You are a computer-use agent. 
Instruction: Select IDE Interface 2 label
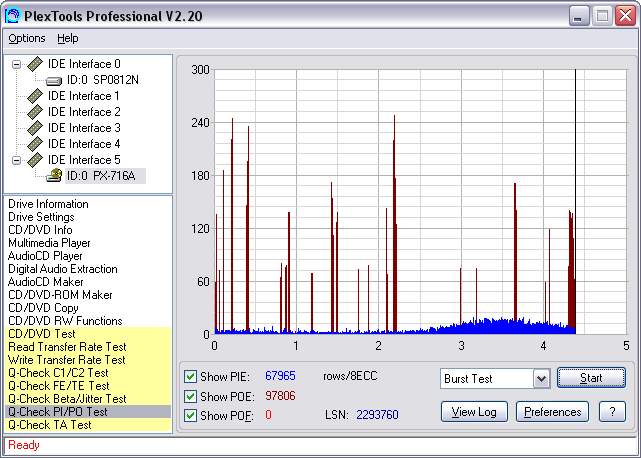[x=84, y=112]
